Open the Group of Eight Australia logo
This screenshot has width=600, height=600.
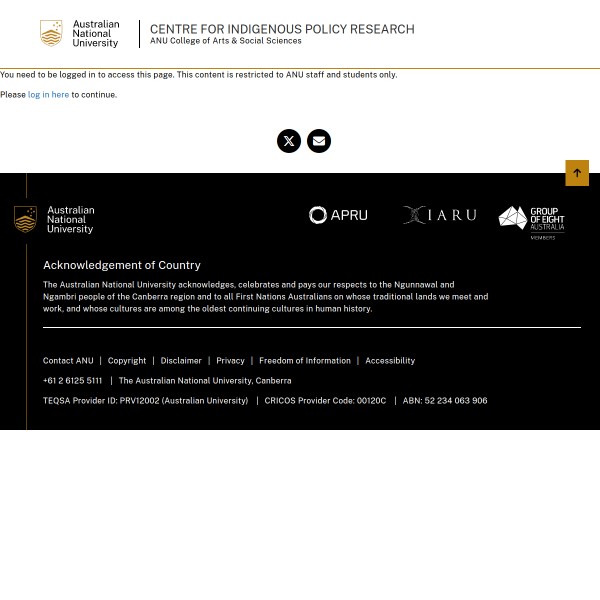[x=531, y=222]
